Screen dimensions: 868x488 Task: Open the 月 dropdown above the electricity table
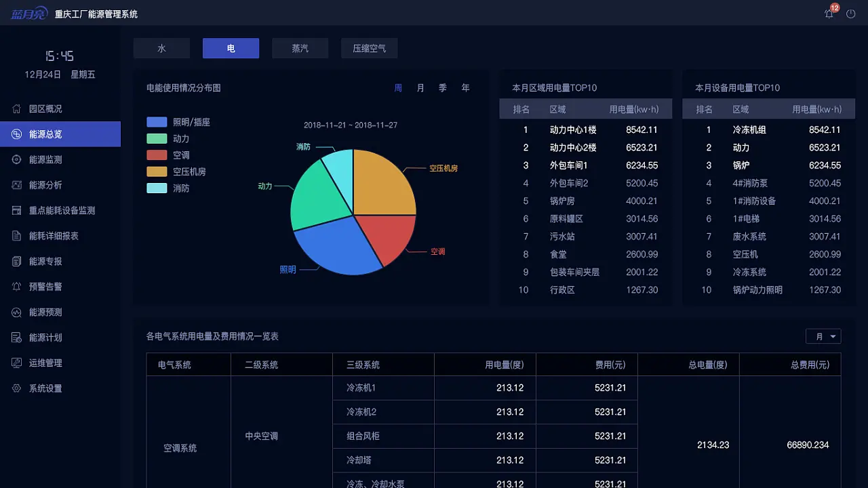823,336
